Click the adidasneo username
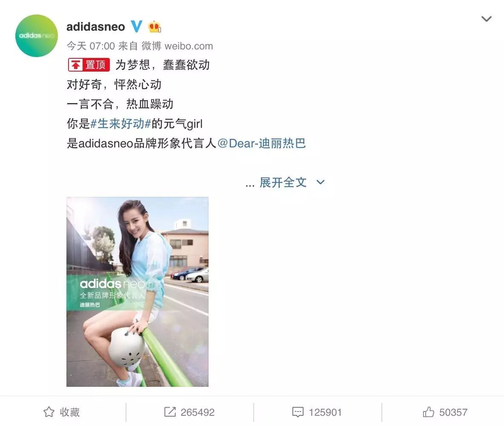 click(x=96, y=27)
